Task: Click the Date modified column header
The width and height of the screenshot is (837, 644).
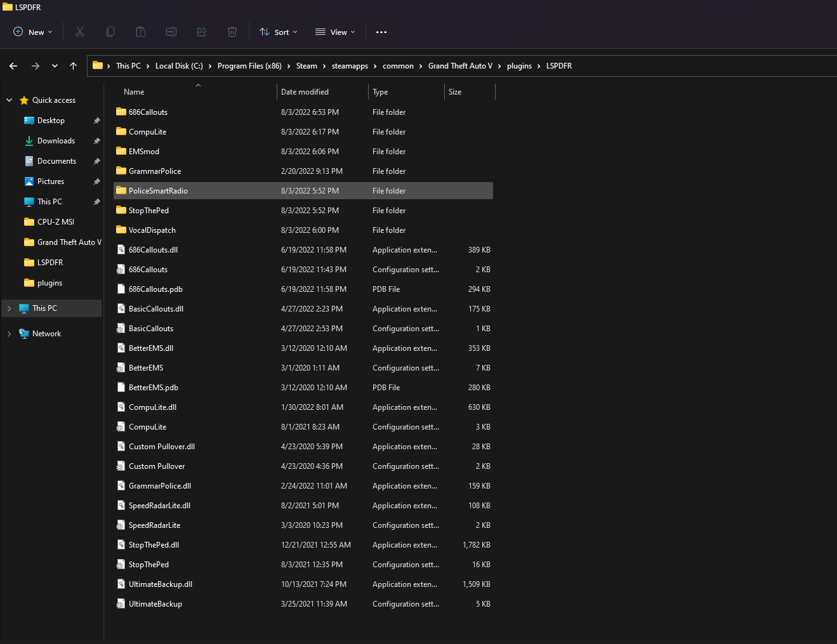Action: coord(305,92)
